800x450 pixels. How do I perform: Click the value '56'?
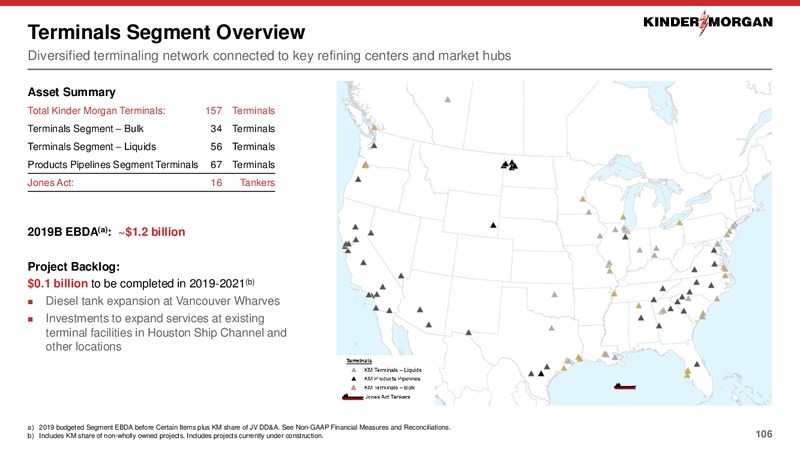click(216, 146)
